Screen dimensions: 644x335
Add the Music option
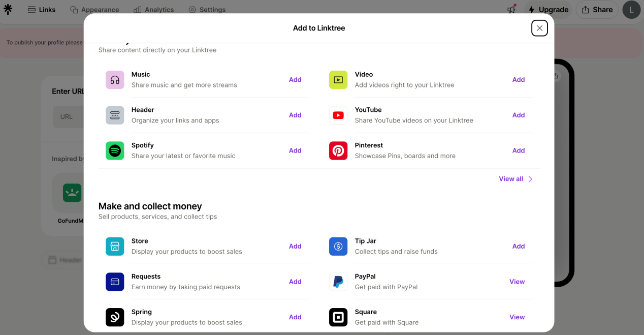295,80
